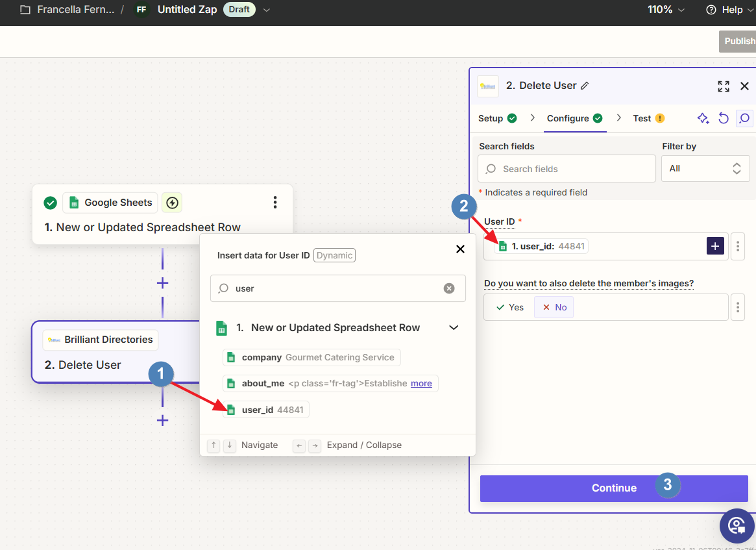Viewport: 756px width, 550px height.
Task: Open the support chat bubble
Action: (x=737, y=525)
